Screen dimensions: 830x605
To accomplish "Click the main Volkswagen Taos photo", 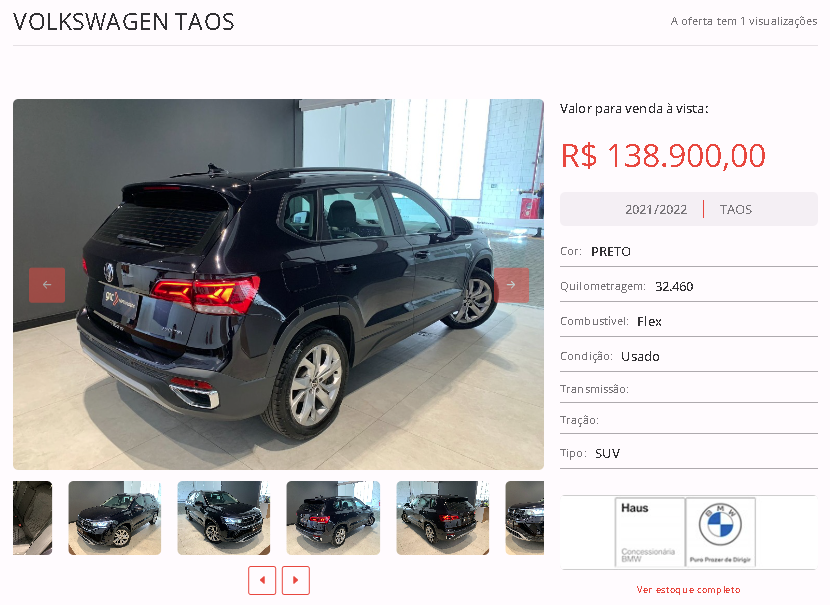I will tap(278, 284).
